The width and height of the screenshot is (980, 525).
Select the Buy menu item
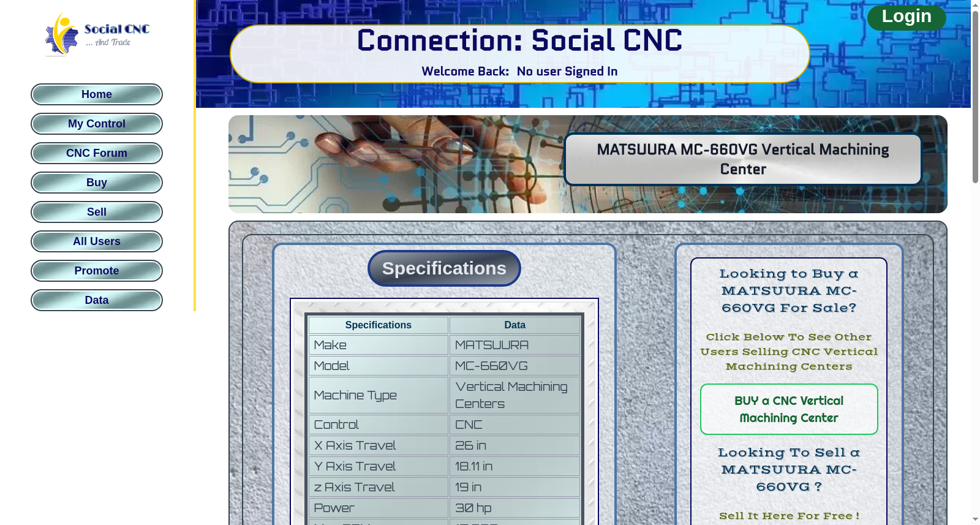(97, 183)
